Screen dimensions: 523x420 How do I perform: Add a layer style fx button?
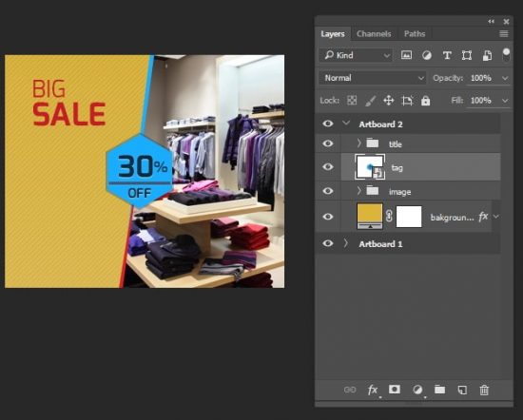pos(373,390)
